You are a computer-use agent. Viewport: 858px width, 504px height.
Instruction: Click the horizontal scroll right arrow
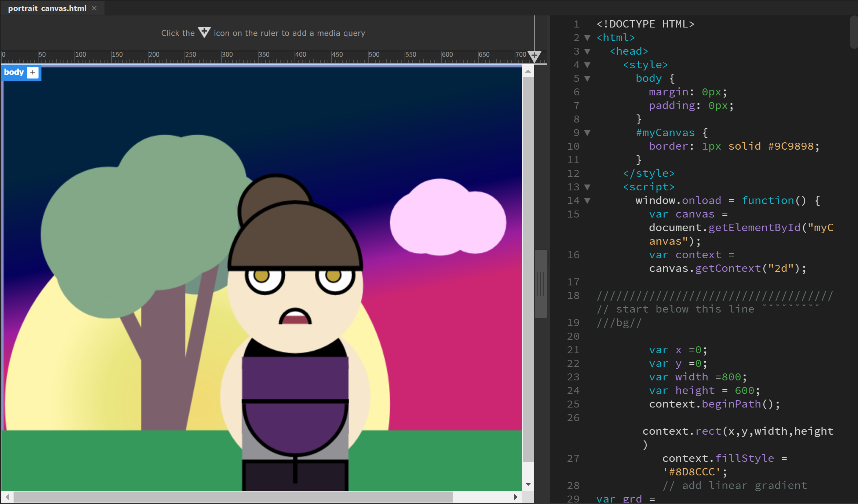click(516, 497)
